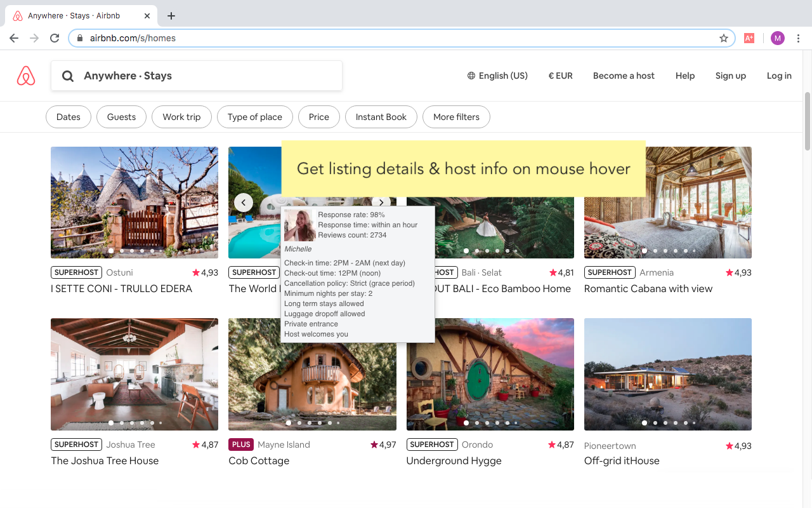Open the Type of place filter
Screen dimensions: 812x508
tap(254, 117)
